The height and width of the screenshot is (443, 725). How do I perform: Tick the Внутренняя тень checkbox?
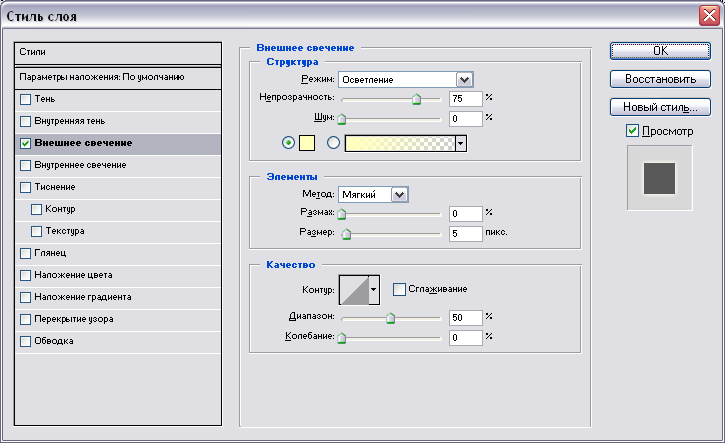click(x=25, y=122)
